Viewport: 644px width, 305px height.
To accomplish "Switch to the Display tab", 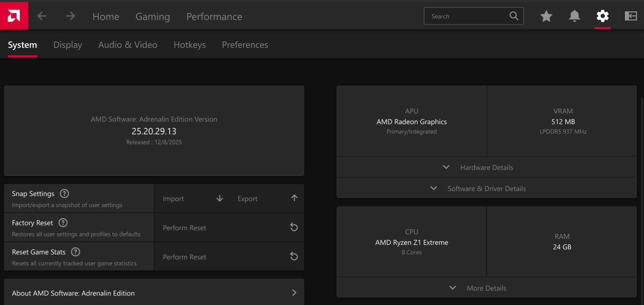I will (68, 45).
